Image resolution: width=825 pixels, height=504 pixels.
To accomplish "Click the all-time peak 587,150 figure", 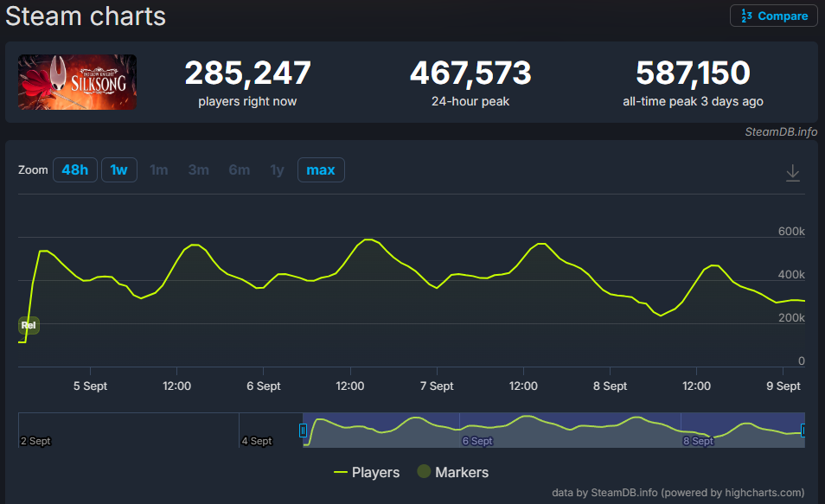I will (x=692, y=73).
